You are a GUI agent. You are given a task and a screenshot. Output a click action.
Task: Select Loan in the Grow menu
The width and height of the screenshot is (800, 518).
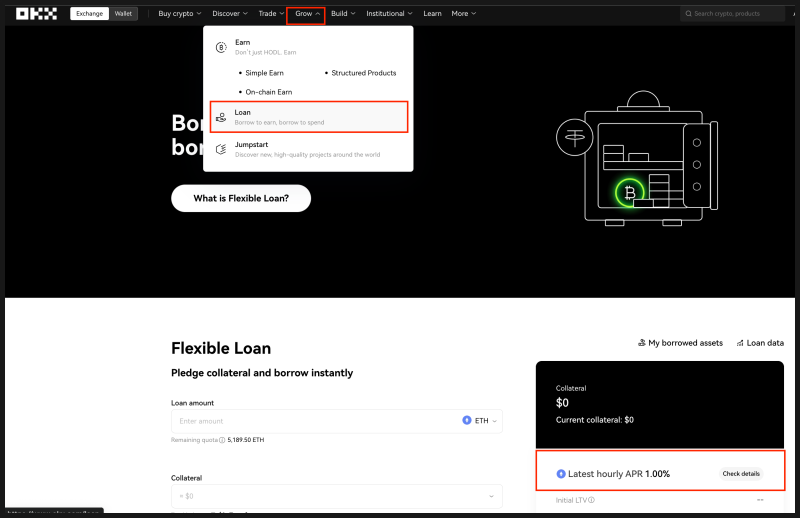309,117
